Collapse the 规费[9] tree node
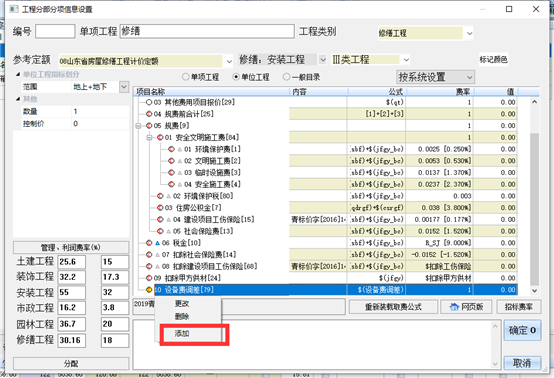 (138, 126)
